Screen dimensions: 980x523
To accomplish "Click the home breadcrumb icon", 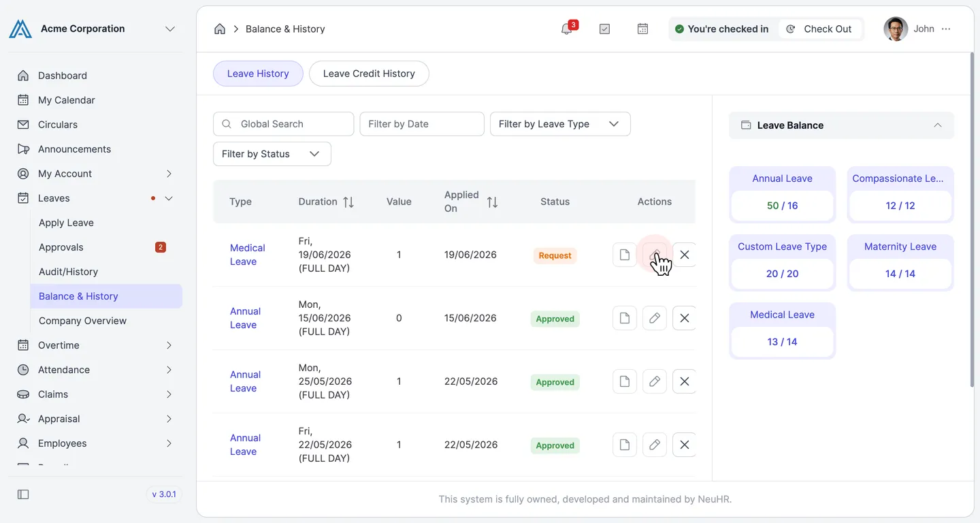I will pyautogui.click(x=220, y=29).
